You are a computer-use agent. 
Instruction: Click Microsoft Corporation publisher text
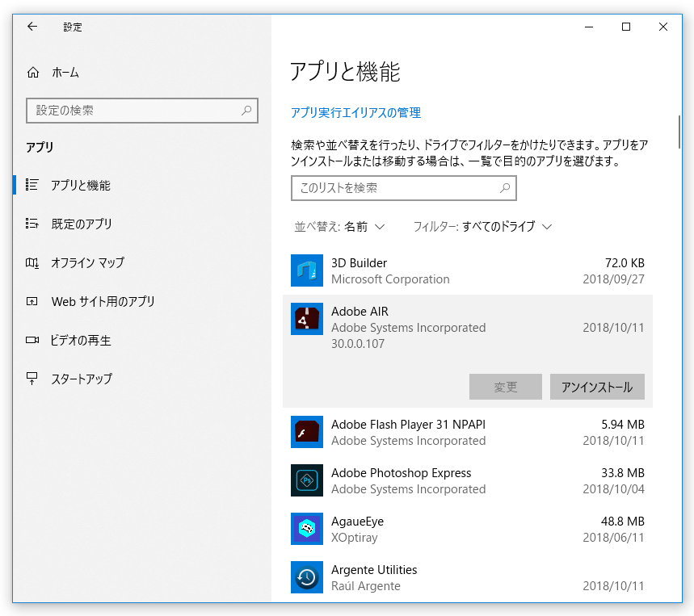tap(390, 279)
